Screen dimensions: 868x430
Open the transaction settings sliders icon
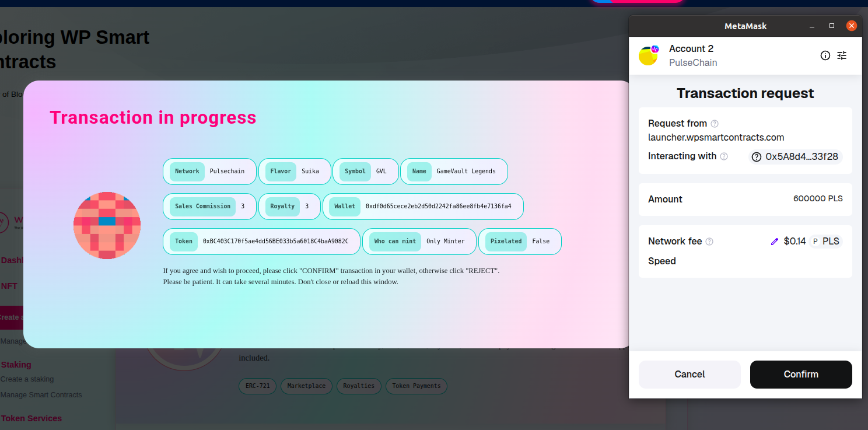tap(842, 55)
